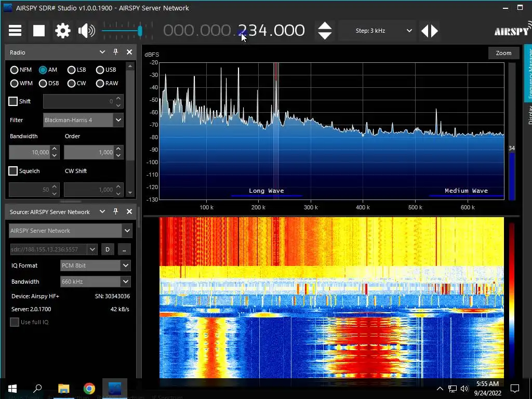Select AM demodulation mode
Screen dimensions: 532x399
[x=48, y=70]
